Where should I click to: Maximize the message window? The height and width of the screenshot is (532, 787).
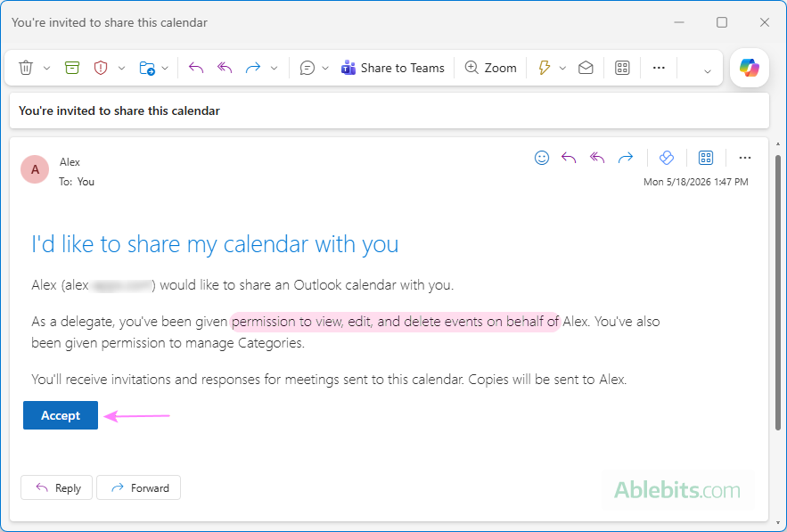click(x=722, y=22)
